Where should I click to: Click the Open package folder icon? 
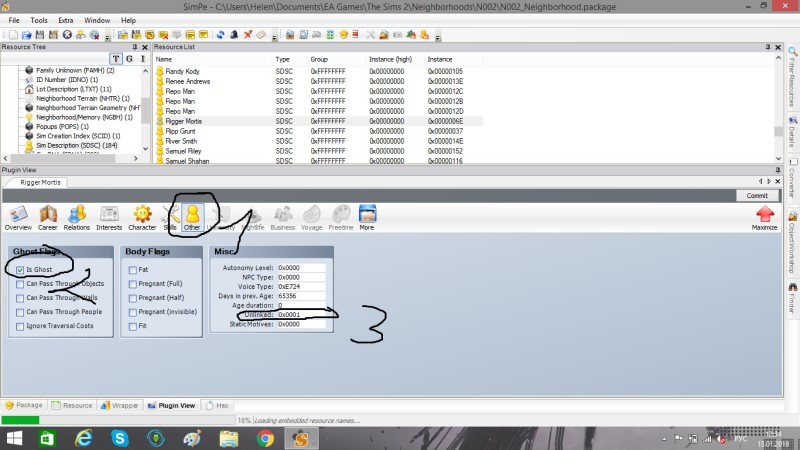tap(27, 35)
